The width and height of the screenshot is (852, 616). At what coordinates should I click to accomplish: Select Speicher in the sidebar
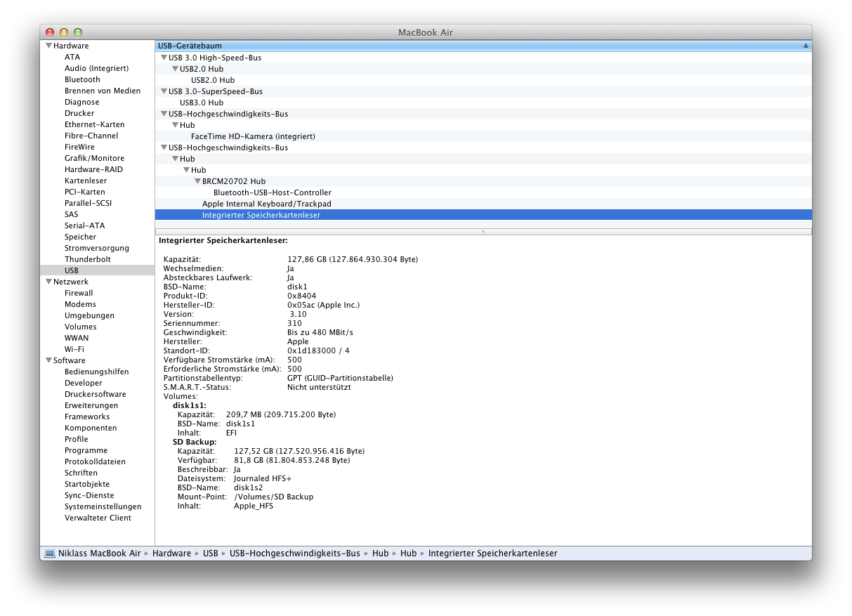coord(81,237)
